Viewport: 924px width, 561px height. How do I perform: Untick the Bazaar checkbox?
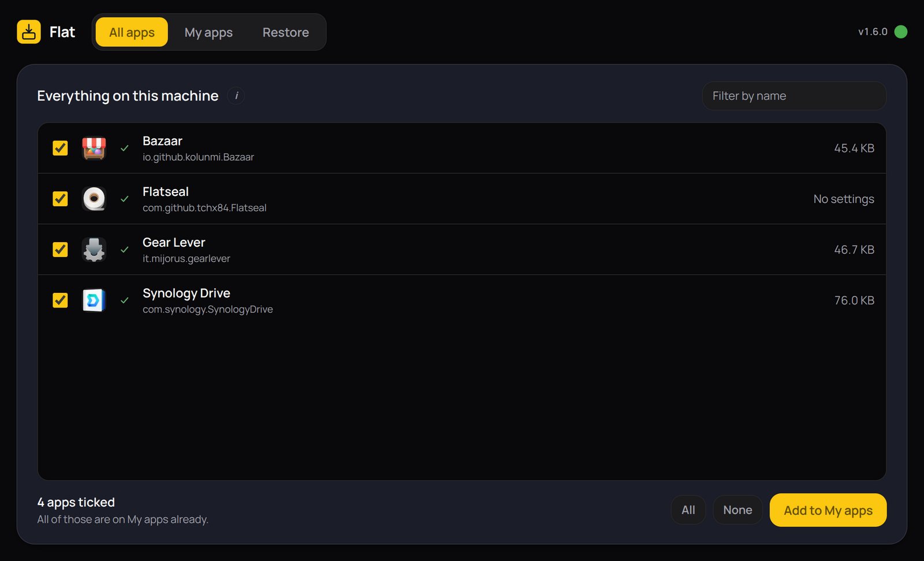(x=60, y=148)
